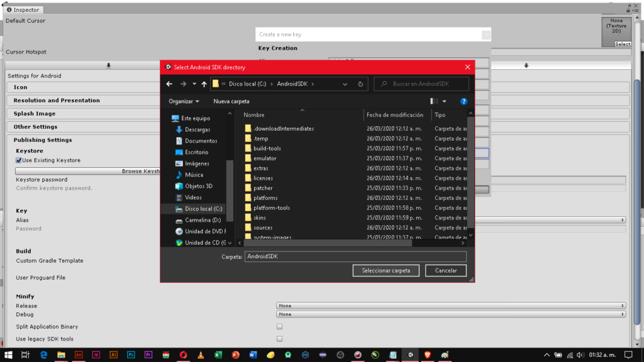Refresh the AndroidSDK folder listing
Screen dimensions: 644x362
[360, 84]
